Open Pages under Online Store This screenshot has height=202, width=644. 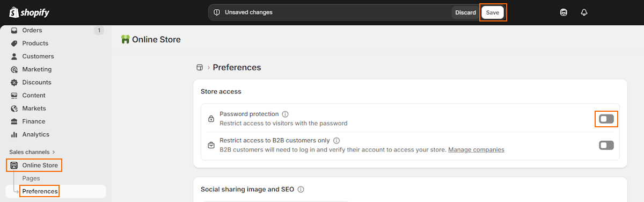coord(31,178)
